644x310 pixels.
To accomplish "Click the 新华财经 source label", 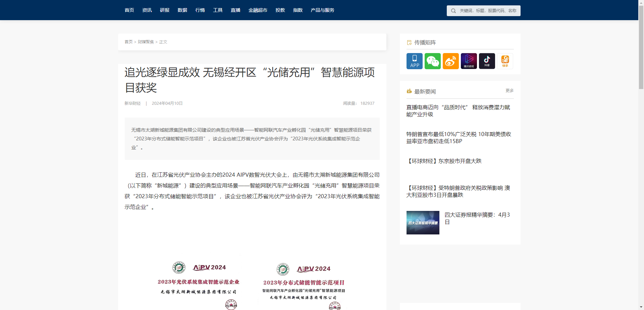I will [x=132, y=103].
